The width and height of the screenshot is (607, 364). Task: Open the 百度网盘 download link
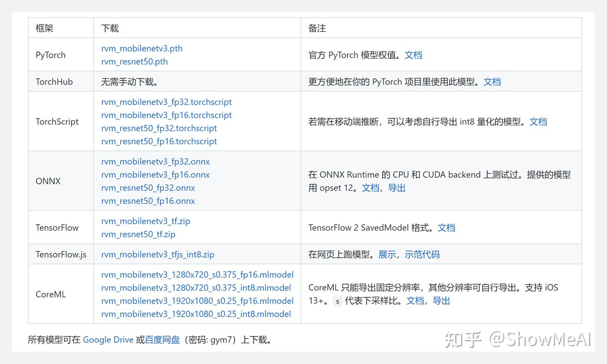click(x=162, y=340)
